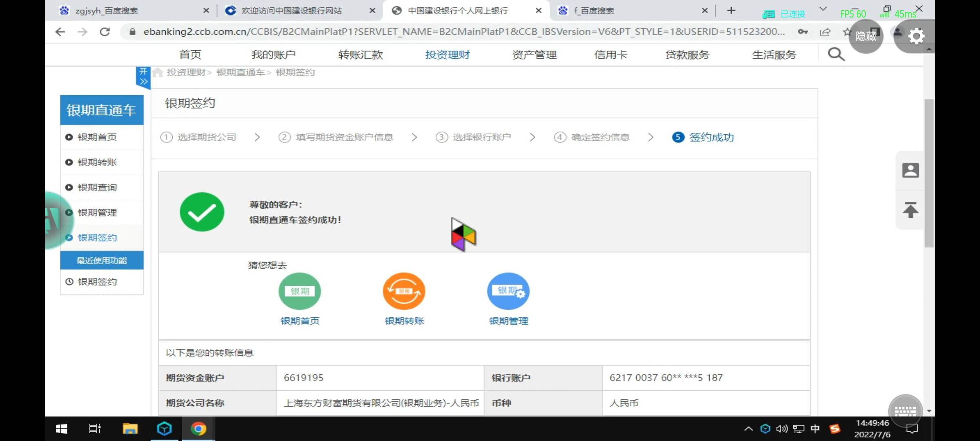Open the customer service contact icon on right
The image size is (980, 441).
910,170
